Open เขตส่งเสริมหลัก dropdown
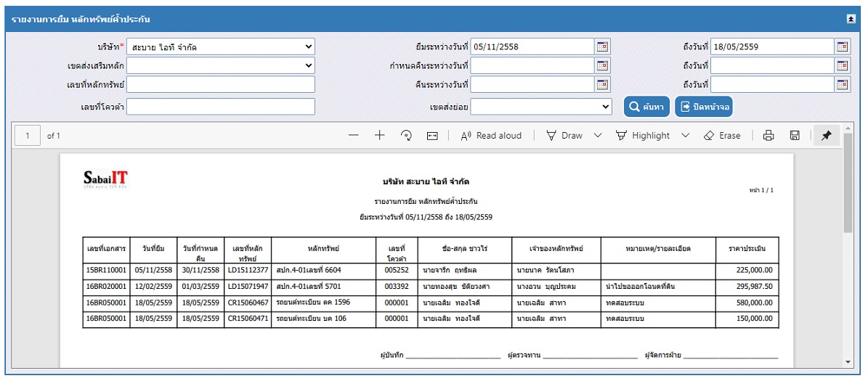868x381 pixels. (x=221, y=66)
